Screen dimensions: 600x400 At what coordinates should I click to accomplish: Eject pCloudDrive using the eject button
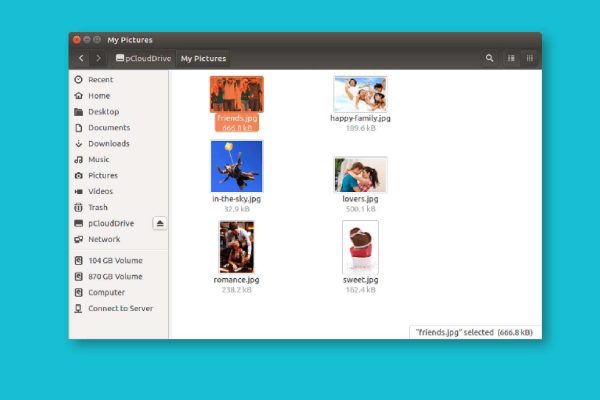(x=160, y=223)
